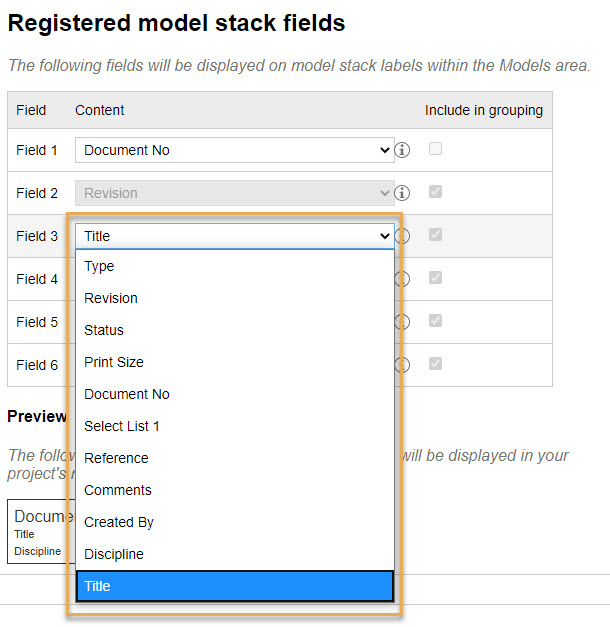
Task: Select Status from the dropdown options
Action: (235, 330)
